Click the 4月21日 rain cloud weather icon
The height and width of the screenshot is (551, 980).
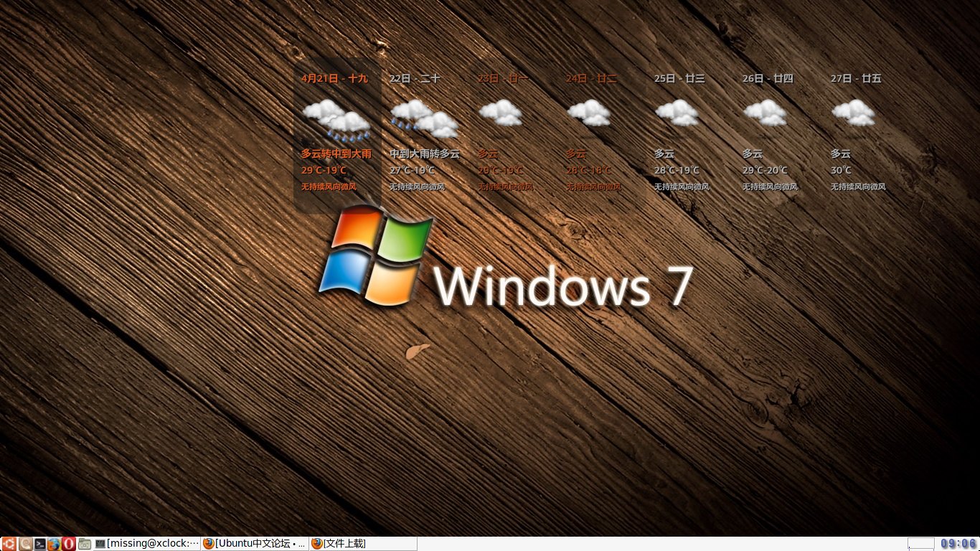pyautogui.click(x=336, y=119)
